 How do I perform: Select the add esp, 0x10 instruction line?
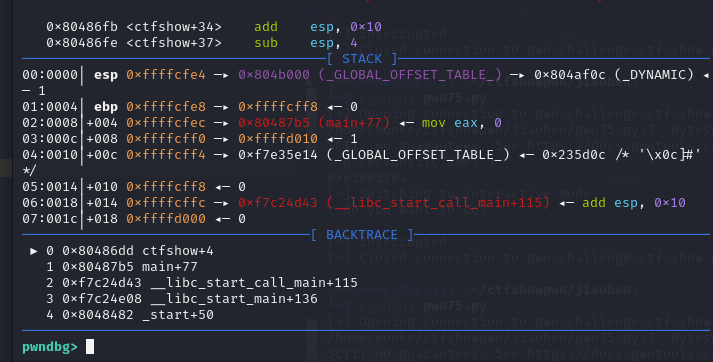(x=214, y=27)
